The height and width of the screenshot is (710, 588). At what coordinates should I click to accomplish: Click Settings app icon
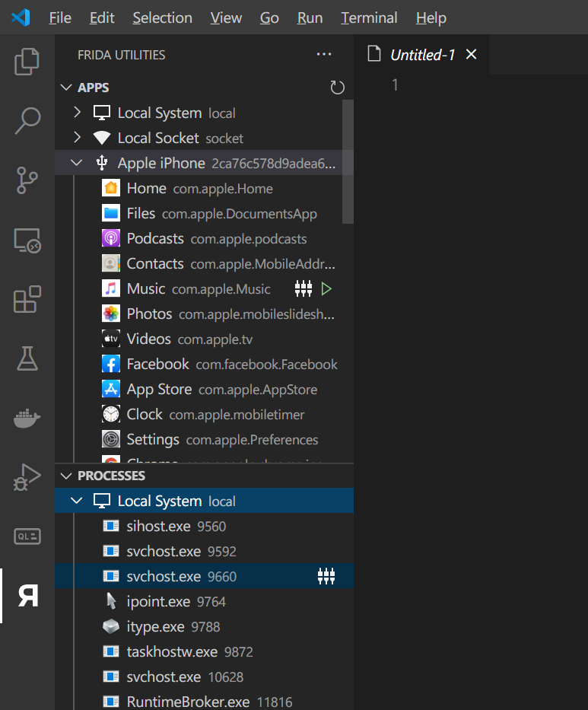[x=111, y=439]
